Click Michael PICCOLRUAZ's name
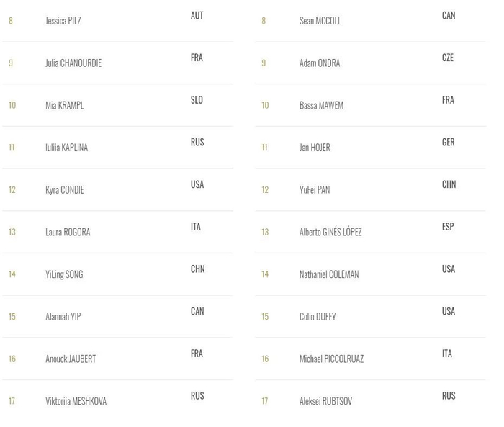This screenshot has width=504, height=427. (x=331, y=359)
